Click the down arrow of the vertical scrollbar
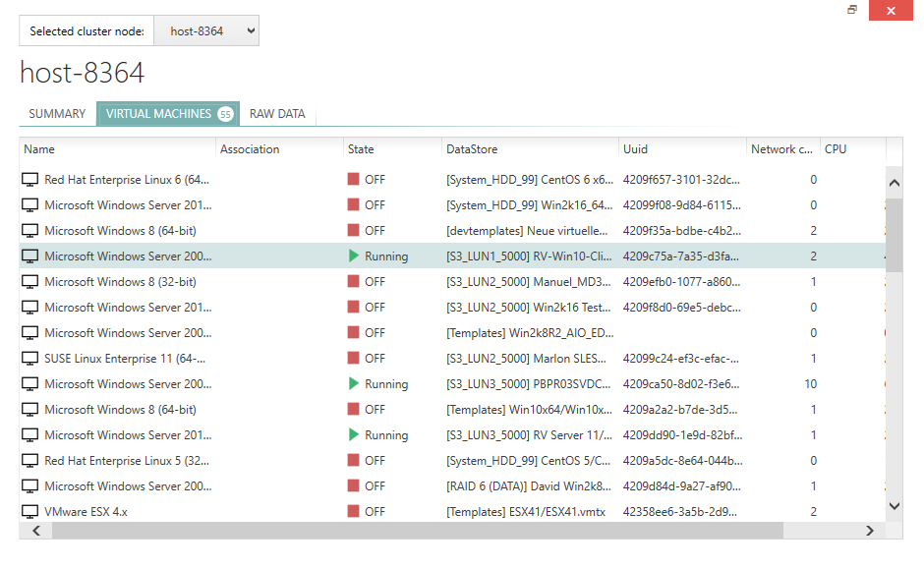924x569 pixels. click(894, 506)
